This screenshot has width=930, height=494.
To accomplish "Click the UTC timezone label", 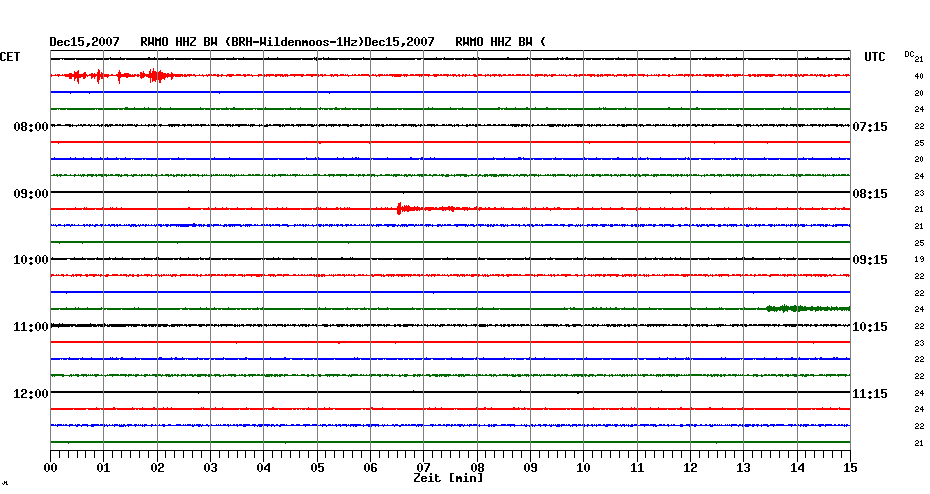I will pos(875,57).
